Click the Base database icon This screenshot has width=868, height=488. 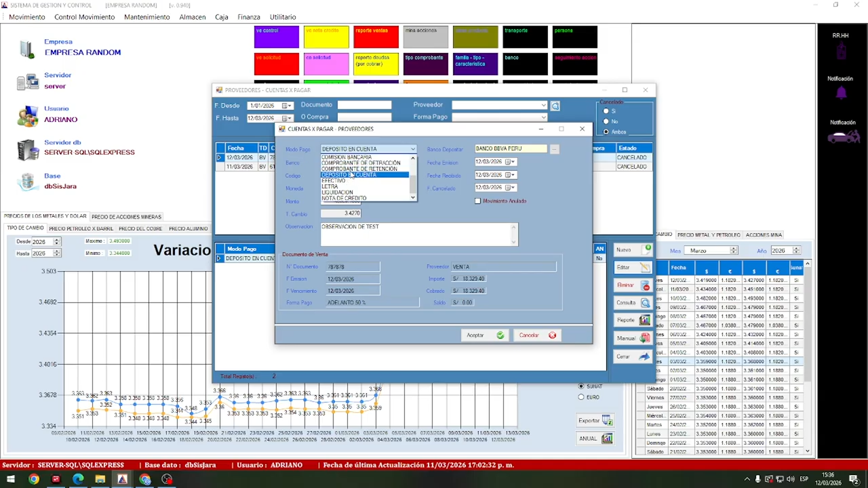pos(27,182)
